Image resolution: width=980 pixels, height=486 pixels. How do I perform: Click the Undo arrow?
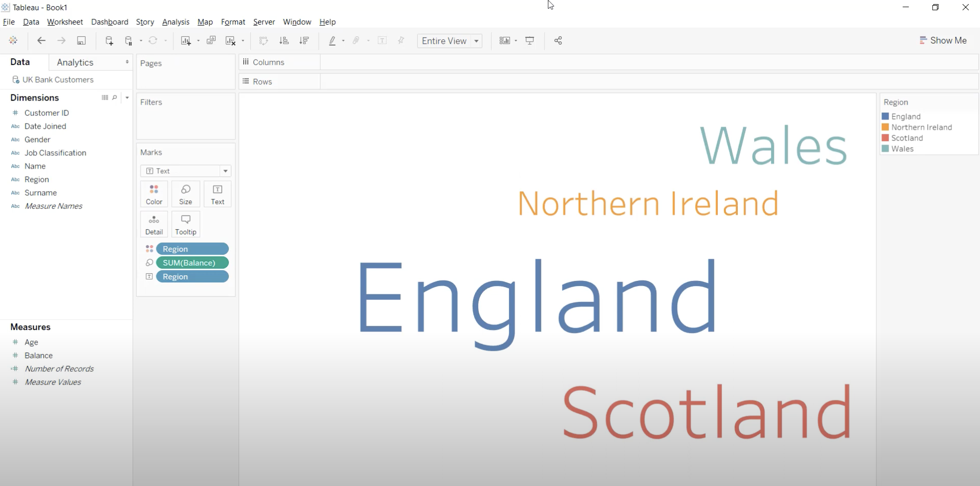41,40
